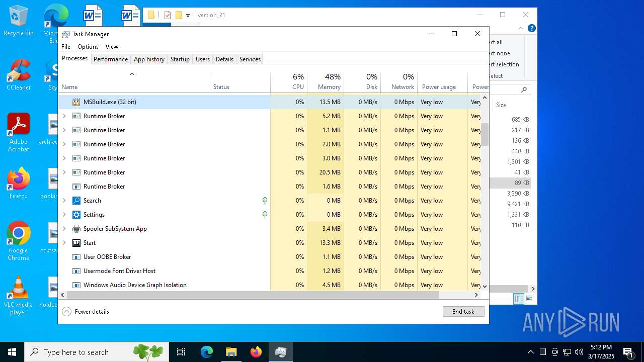Click the Settings process gear icon
The width and height of the screenshot is (644, 362).
pos(76,215)
